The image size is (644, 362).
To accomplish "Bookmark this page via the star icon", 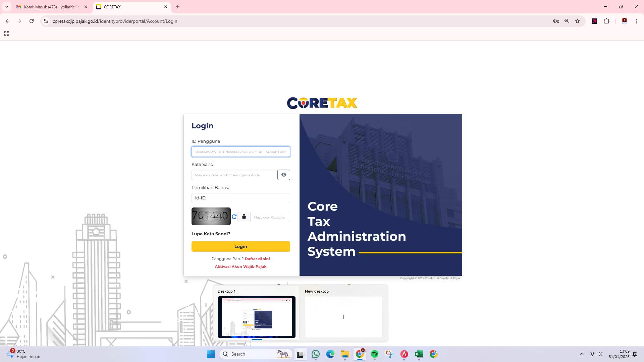I will (578, 21).
